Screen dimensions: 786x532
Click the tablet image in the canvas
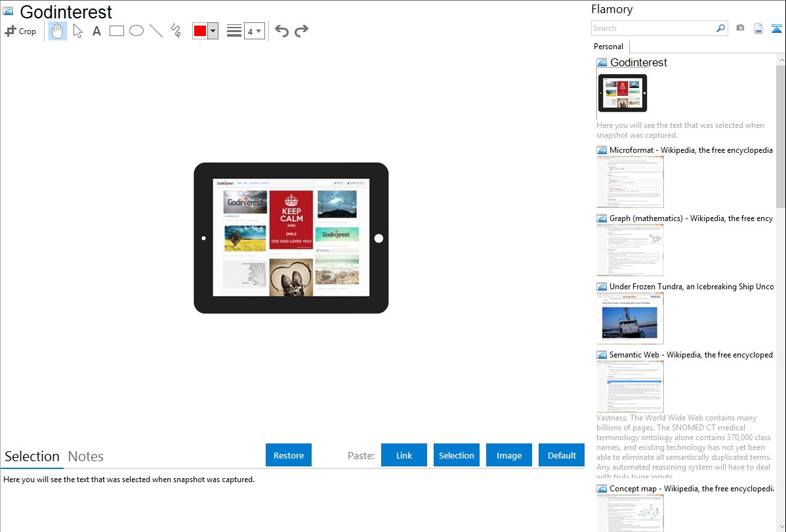291,237
